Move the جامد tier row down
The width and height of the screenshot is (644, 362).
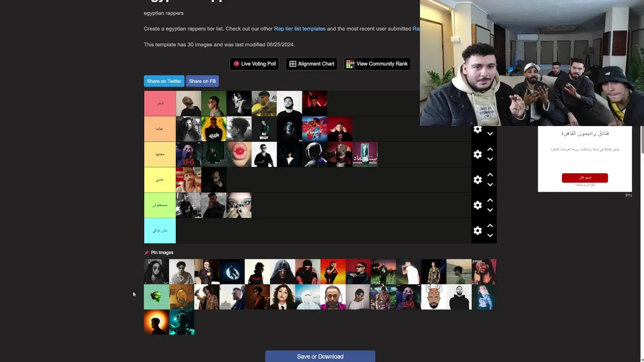point(490,134)
